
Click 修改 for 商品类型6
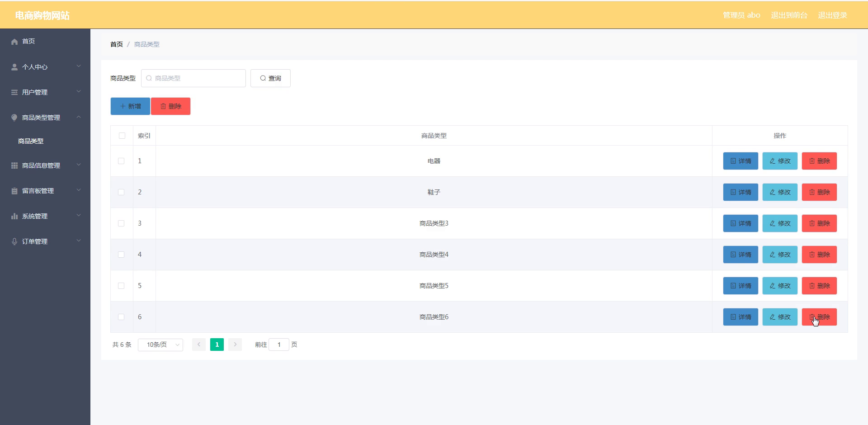coord(780,317)
